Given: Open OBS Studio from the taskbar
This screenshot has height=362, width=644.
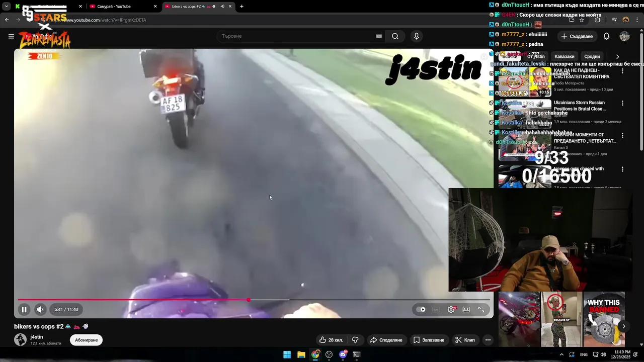Looking at the screenshot, I should (329, 354).
